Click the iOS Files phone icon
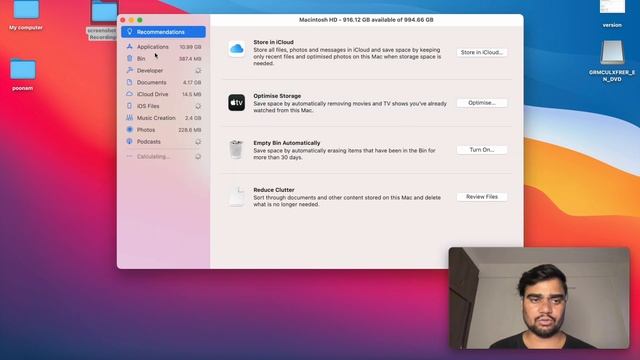This screenshot has height=360, width=640. click(129, 106)
